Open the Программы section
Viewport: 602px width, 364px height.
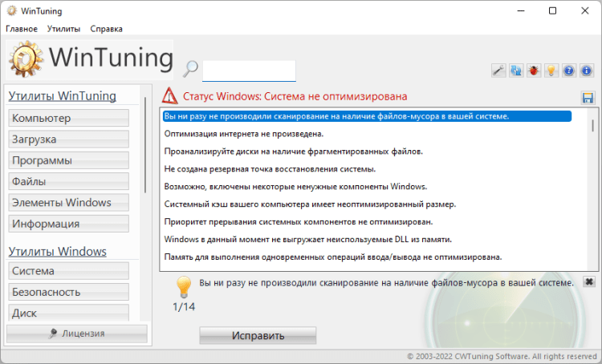(69, 160)
